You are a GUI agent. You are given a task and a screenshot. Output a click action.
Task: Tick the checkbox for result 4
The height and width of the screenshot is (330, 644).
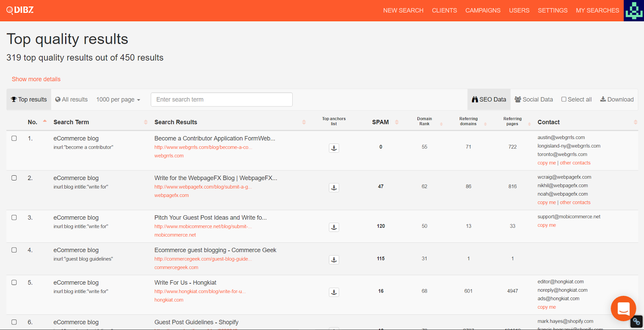(14, 250)
